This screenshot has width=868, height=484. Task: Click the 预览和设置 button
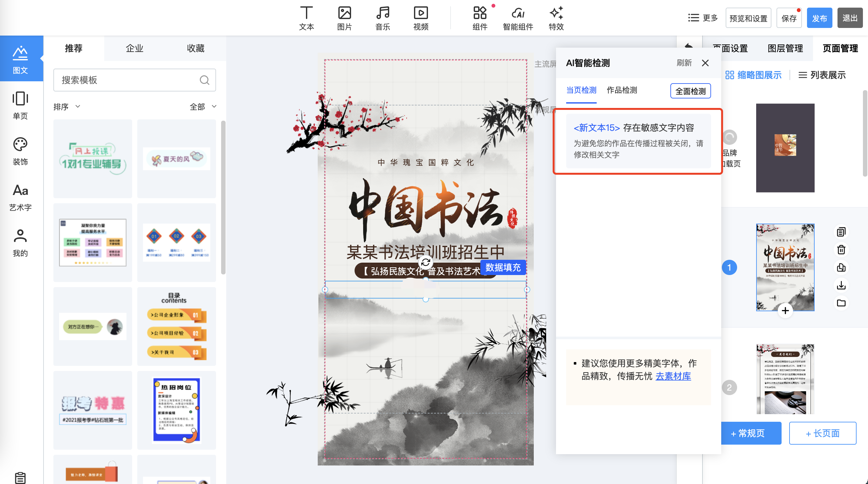748,18
